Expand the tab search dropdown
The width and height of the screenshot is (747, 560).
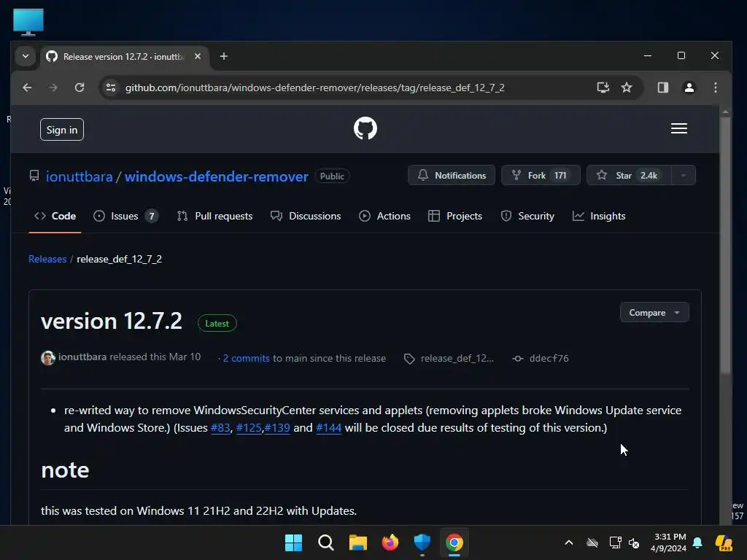click(x=26, y=56)
